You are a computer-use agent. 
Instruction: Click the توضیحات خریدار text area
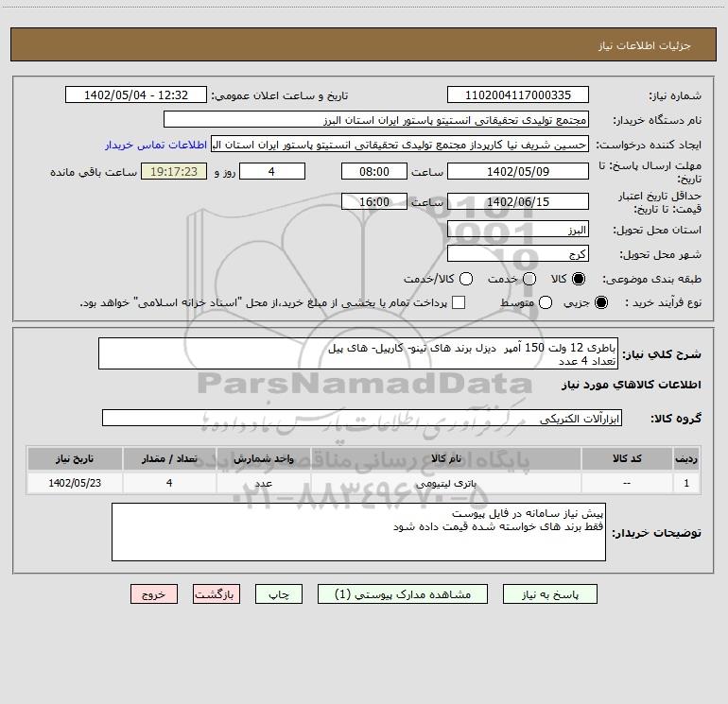point(358,532)
